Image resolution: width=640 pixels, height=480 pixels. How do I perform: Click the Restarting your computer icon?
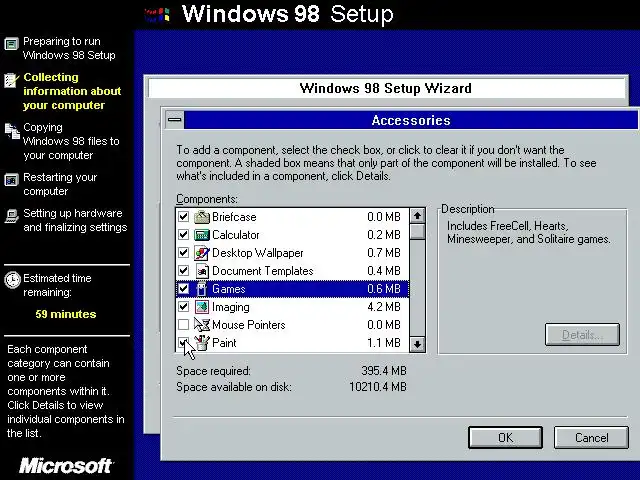pyautogui.click(x=11, y=180)
